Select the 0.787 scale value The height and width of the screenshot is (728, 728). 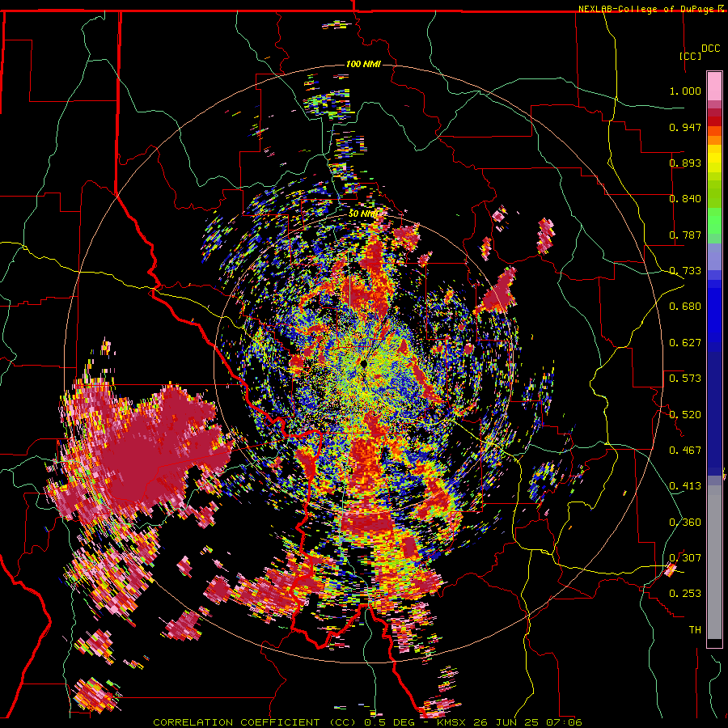pyautogui.click(x=685, y=235)
